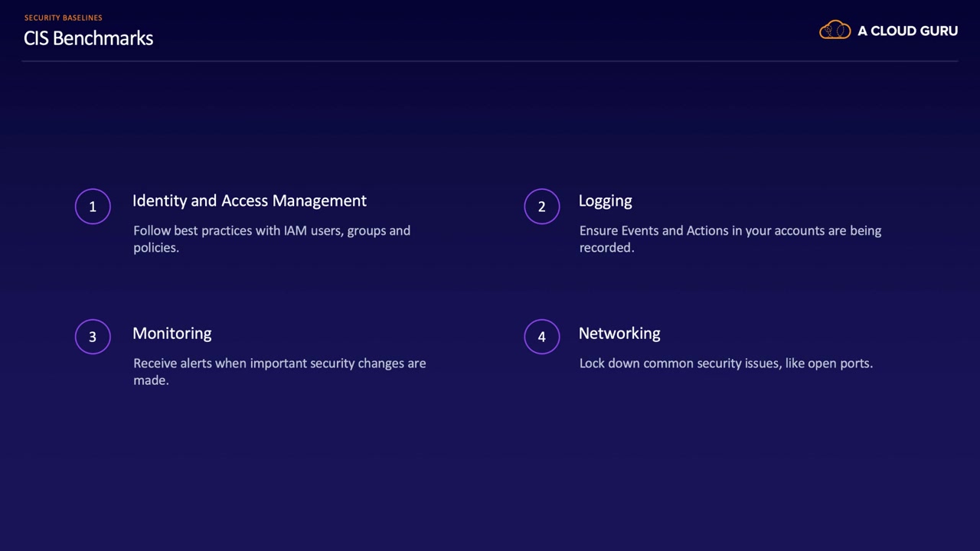Screen dimensions: 980x551
Task: Select the "Logging" heading
Action: (605, 201)
